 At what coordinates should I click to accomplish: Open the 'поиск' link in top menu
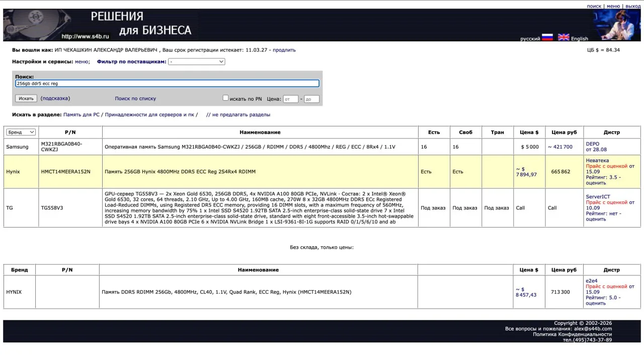pyautogui.click(x=594, y=6)
